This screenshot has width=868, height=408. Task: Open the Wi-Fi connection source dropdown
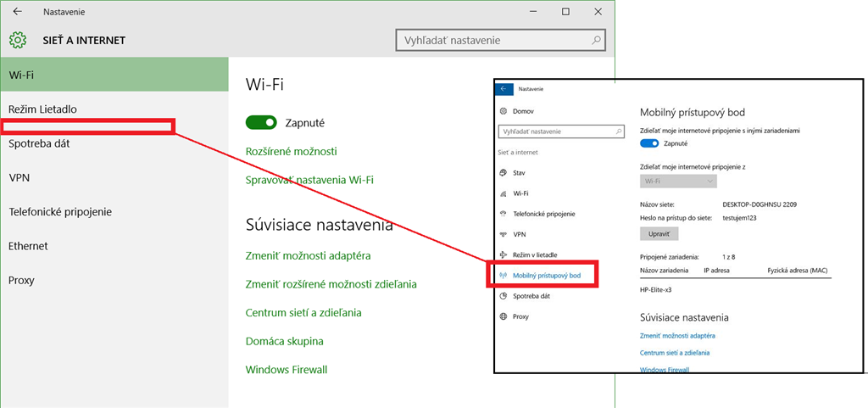[678, 181]
